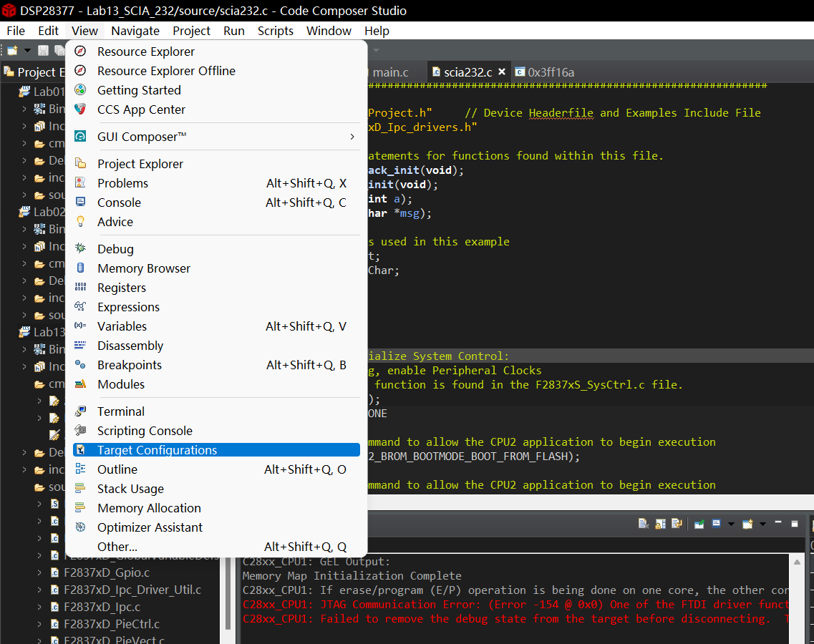Screen dimensions: 814x644
Task: Toggle Pin Console icon
Action: (699, 524)
